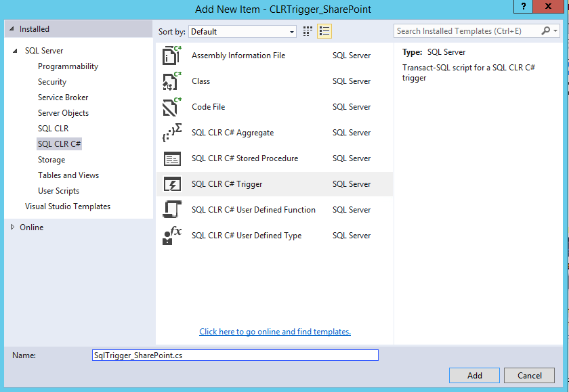Image resolution: width=569 pixels, height=392 pixels.
Task: Select the "Code File" template name
Action: coord(209,107)
